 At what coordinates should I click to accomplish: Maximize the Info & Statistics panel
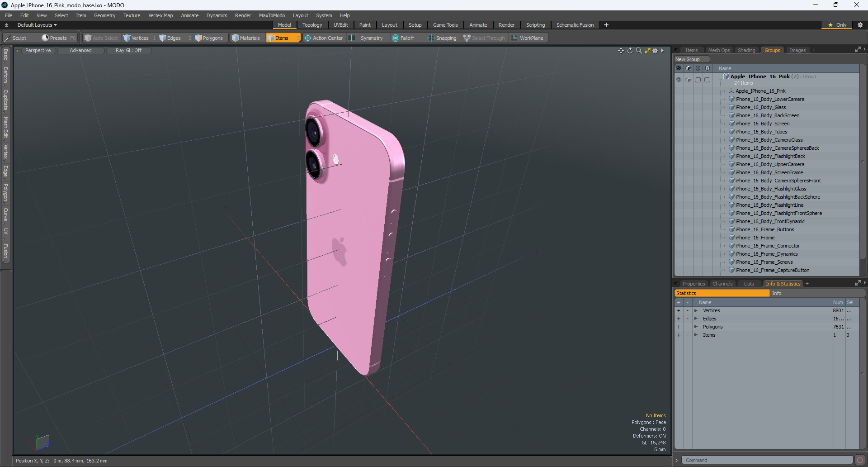858,283
